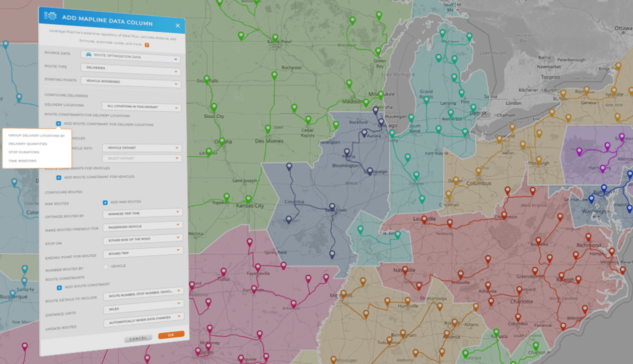Open the Optimize Routes By dropdown
This screenshot has height=364, width=633.
click(142, 213)
